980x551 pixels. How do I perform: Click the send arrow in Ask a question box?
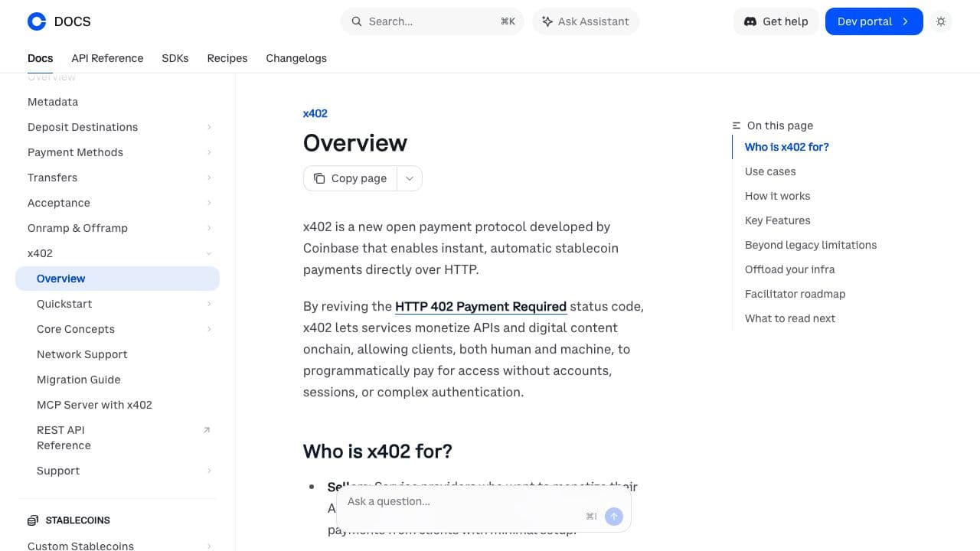[614, 517]
